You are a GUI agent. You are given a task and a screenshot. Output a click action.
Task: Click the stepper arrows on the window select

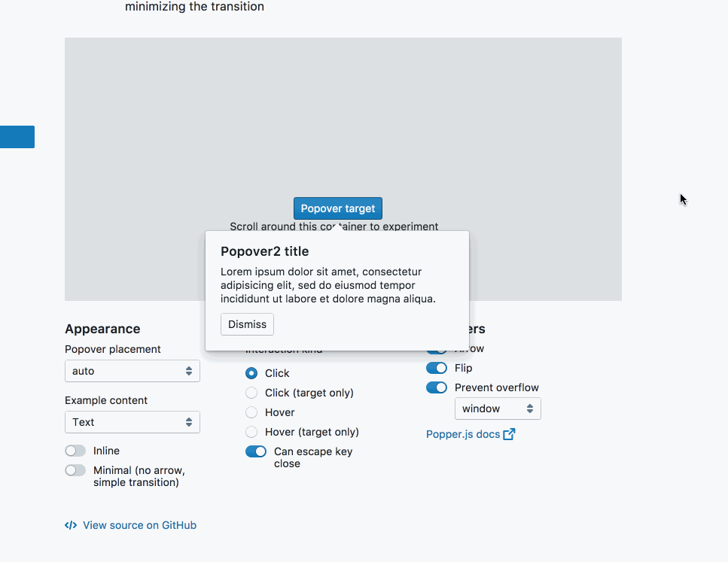point(531,409)
